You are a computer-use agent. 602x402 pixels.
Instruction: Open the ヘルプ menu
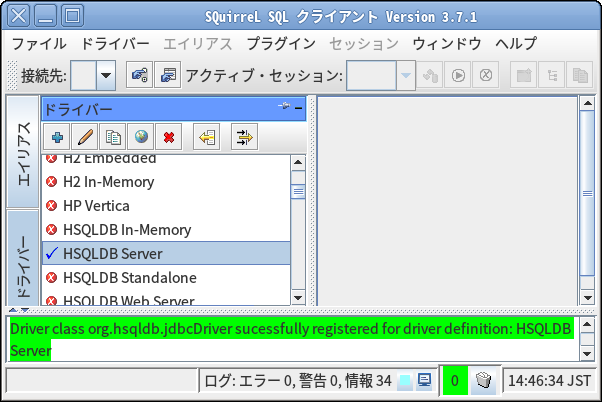516,43
